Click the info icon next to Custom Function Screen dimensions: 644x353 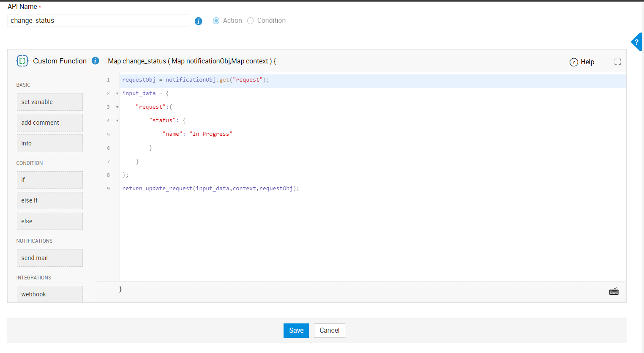click(96, 61)
